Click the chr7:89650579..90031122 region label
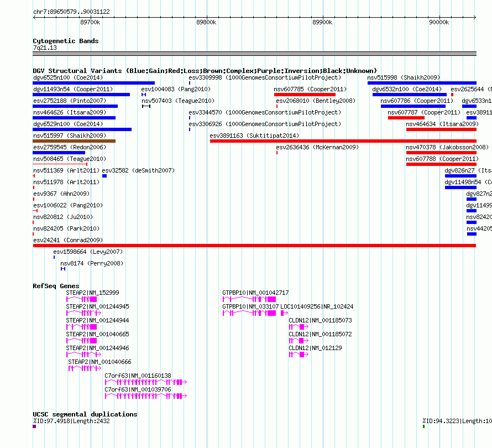The height and width of the screenshot is (448, 492). pyautogui.click(x=71, y=12)
